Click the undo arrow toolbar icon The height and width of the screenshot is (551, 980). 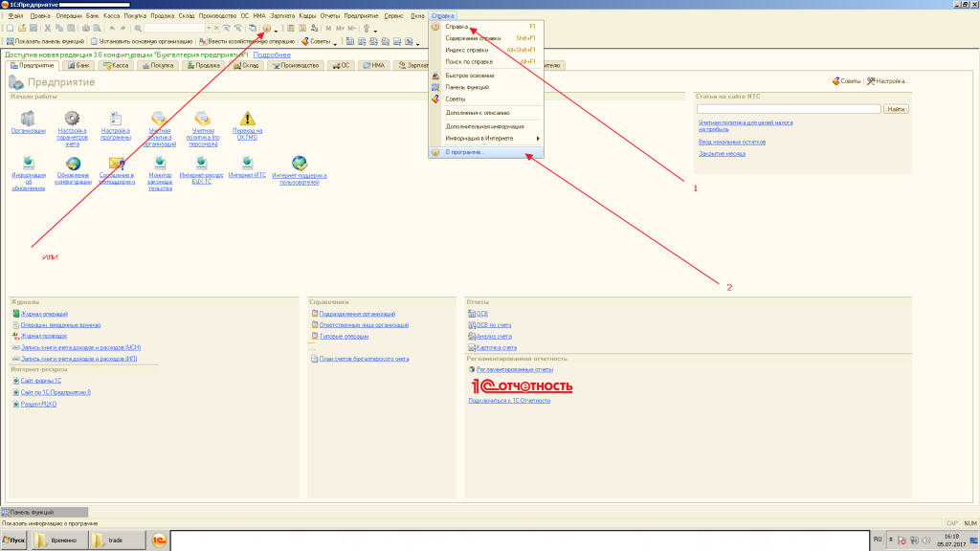coord(112,28)
